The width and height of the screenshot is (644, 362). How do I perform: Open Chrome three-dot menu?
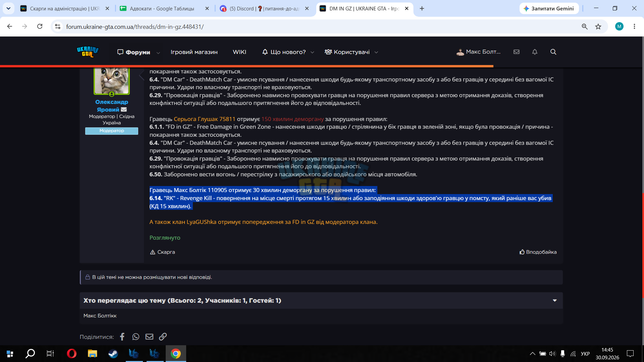click(x=634, y=26)
